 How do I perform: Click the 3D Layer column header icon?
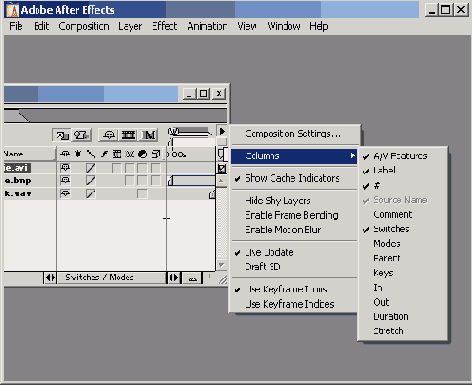click(156, 154)
